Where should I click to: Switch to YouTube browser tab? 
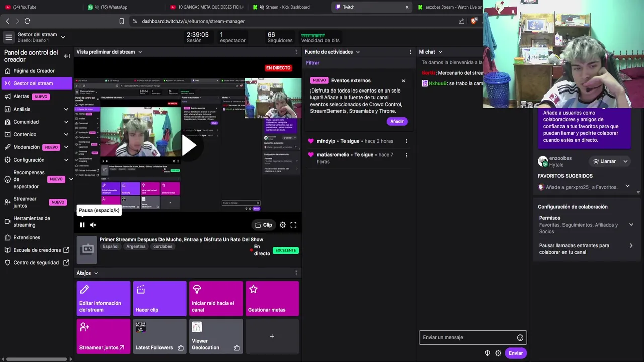(40, 7)
